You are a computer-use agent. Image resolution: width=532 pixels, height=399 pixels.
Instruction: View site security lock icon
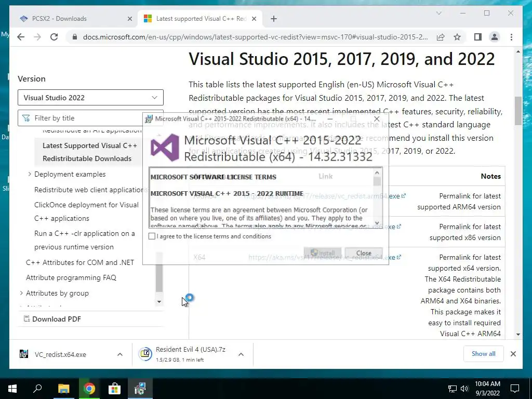(x=75, y=37)
